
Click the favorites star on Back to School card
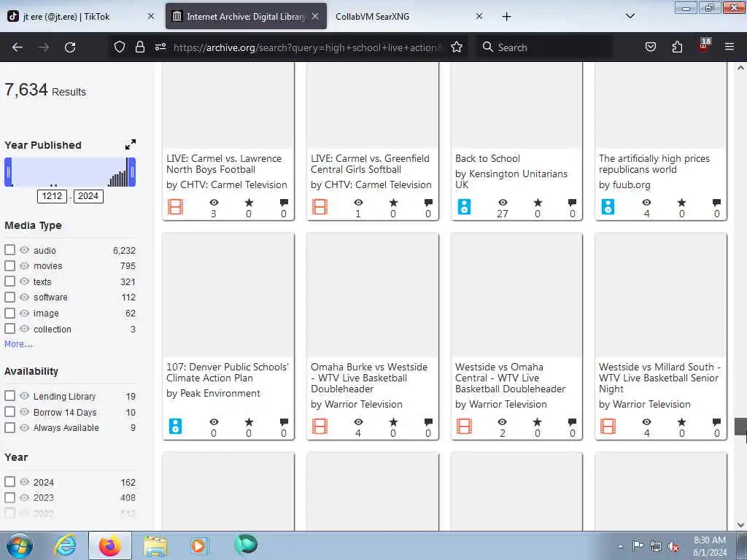[x=538, y=203]
